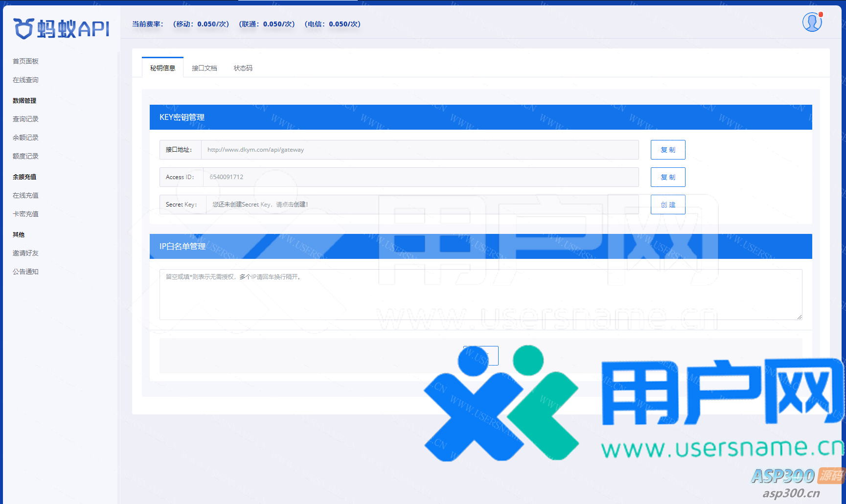Click the 蚂蚁API logo

(61, 29)
